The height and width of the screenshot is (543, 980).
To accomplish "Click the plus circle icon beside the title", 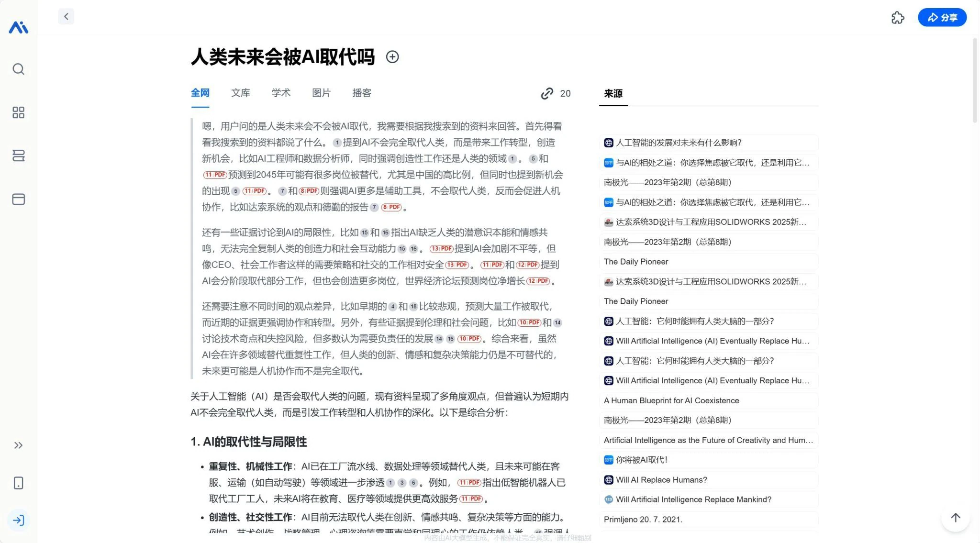I will (x=392, y=57).
